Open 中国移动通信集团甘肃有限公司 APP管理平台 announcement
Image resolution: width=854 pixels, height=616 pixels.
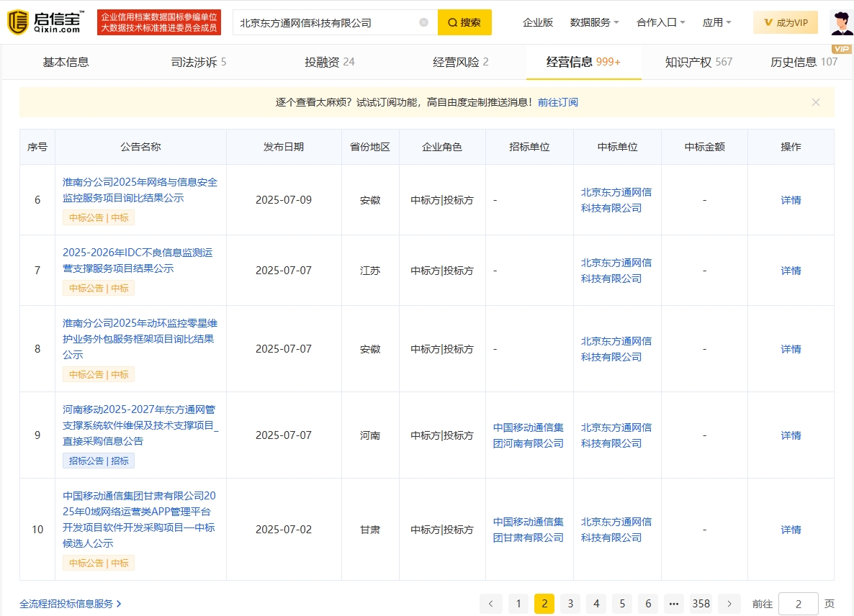140,519
